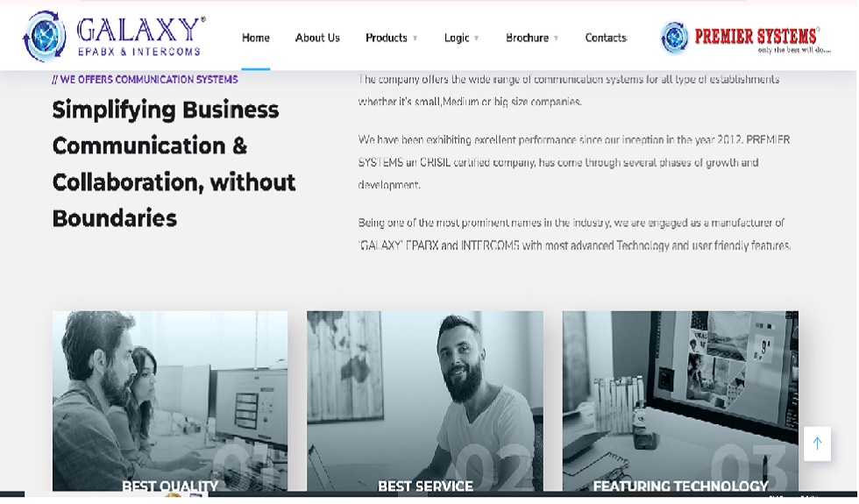Open the Contacts page link
The image size is (859, 504).
(606, 38)
